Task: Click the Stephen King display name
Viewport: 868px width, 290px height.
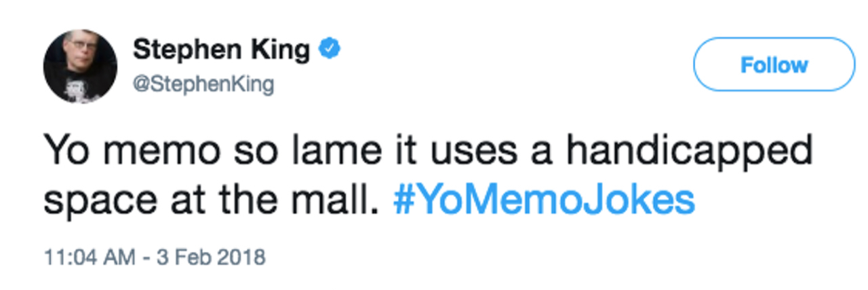Action: tap(221, 50)
